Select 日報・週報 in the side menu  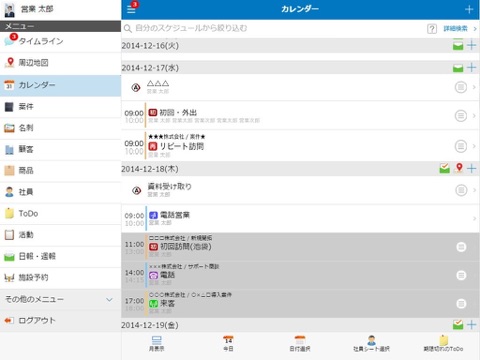pyautogui.click(x=60, y=256)
